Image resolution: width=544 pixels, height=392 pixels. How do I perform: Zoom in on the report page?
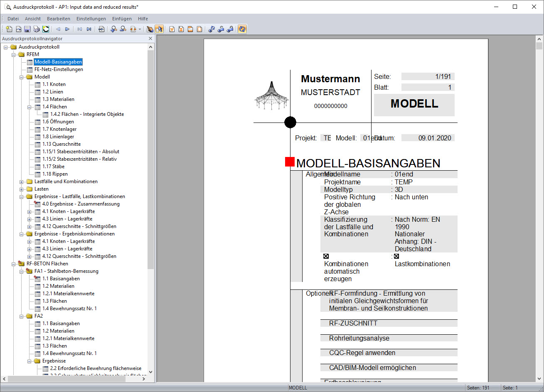pos(113,29)
